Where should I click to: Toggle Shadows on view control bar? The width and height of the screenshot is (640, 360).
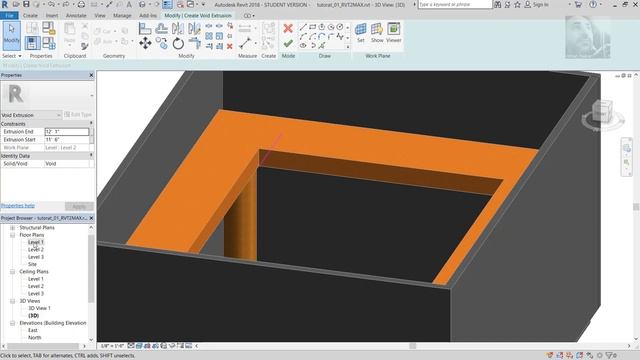tap(156, 346)
